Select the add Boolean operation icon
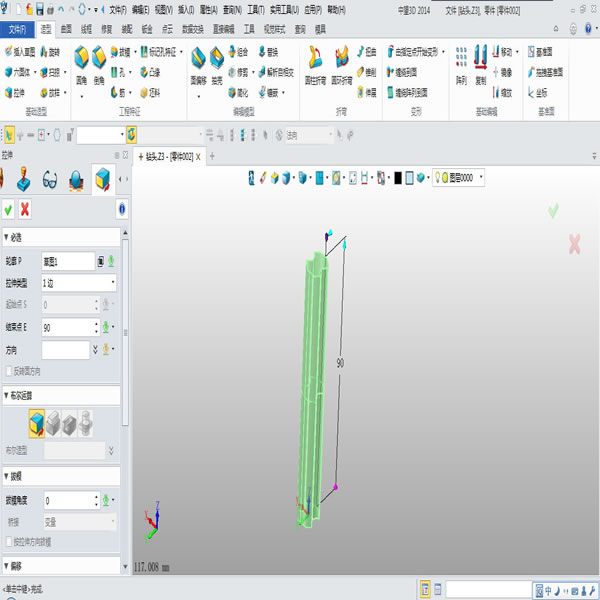 point(53,423)
